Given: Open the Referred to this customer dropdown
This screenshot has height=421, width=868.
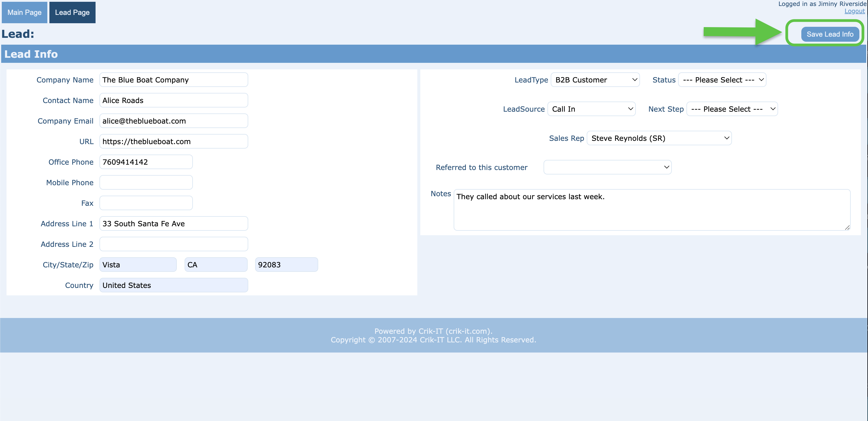Looking at the screenshot, I should pos(607,167).
